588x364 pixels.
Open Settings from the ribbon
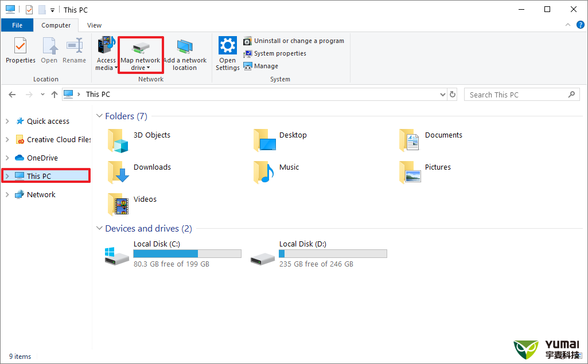228,53
